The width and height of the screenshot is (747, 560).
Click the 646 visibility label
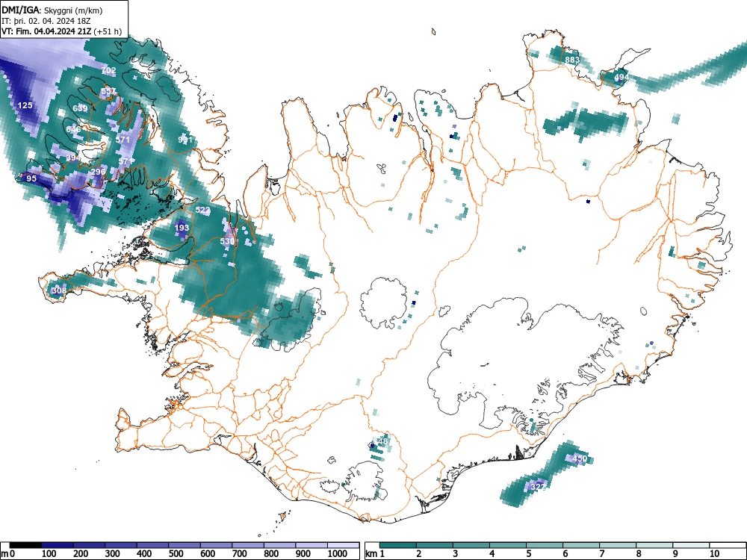pyautogui.click(x=73, y=129)
